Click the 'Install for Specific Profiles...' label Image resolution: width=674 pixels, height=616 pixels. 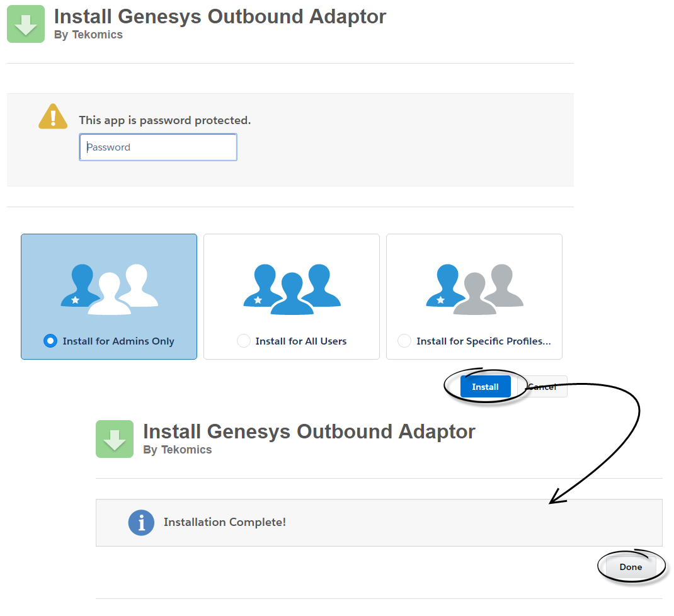pyautogui.click(x=484, y=341)
